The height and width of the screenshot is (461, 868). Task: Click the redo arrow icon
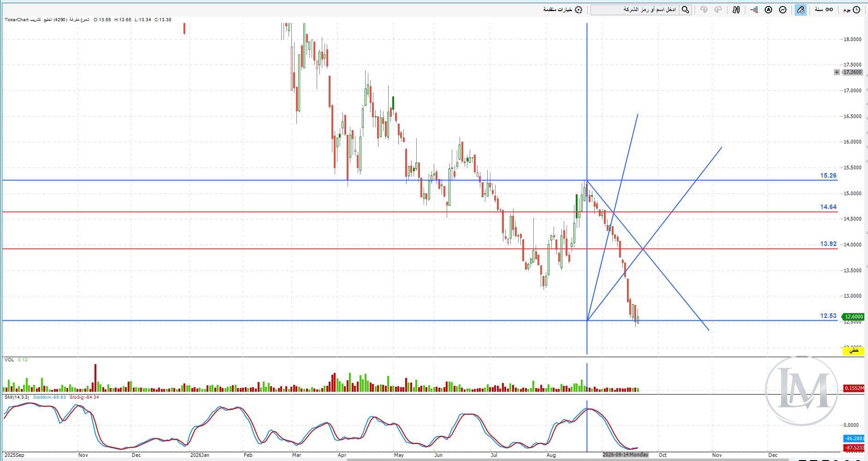pyautogui.click(x=718, y=10)
